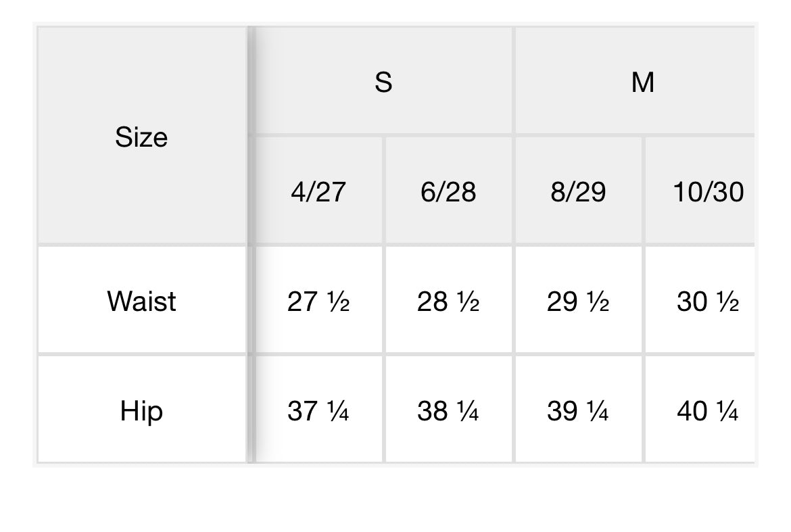Viewport: 791px width, 532px height.
Task: Select the S size group header
Action: tap(383, 82)
